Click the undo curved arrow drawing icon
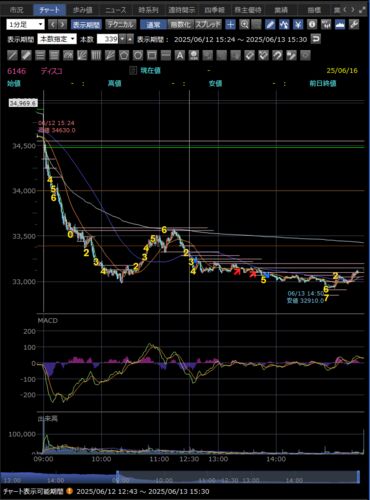Viewport: 370px width, 500px height. [277, 55]
